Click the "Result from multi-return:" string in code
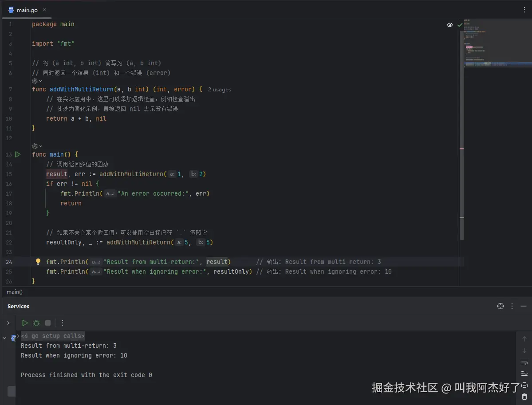532x405 pixels. pyautogui.click(x=151, y=262)
